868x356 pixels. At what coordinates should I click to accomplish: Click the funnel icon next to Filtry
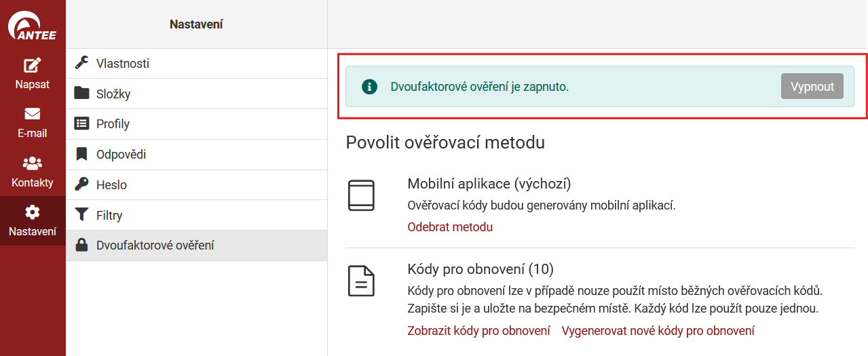click(82, 215)
